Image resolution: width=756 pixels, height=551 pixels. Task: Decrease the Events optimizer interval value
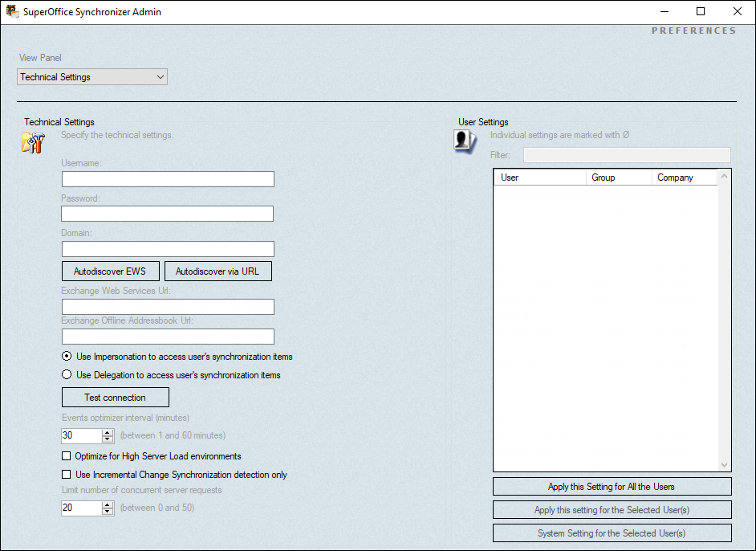click(x=108, y=439)
